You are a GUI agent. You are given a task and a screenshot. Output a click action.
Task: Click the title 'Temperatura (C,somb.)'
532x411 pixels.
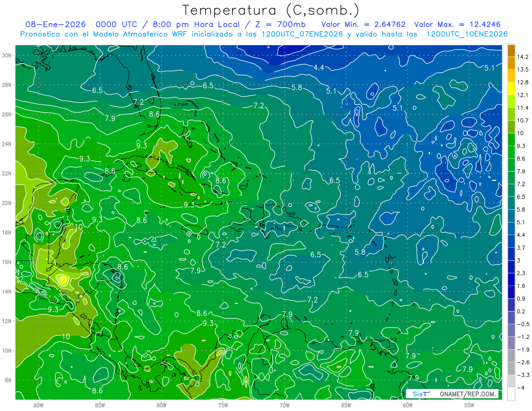coord(271,10)
